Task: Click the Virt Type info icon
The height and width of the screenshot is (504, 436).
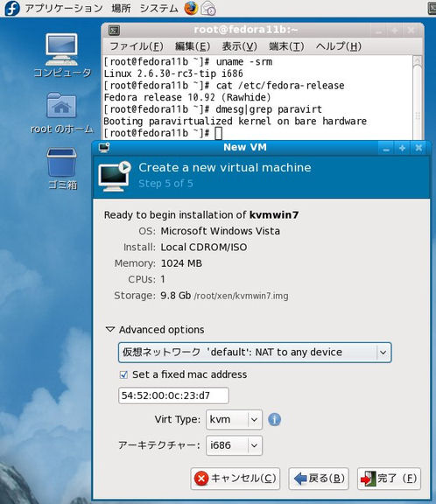Action: click(274, 419)
